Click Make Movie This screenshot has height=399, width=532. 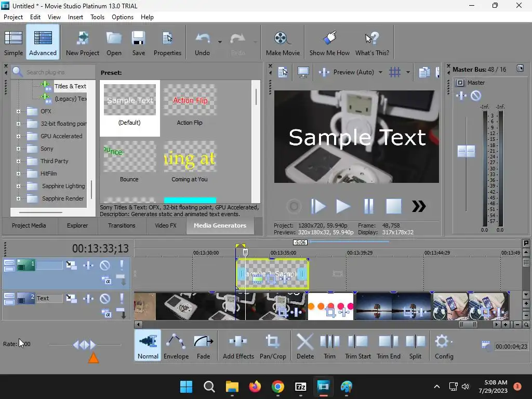[x=283, y=43]
